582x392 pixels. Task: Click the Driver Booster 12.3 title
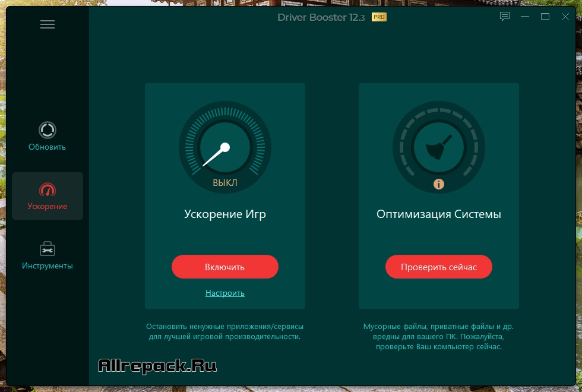click(x=321, y=17)
